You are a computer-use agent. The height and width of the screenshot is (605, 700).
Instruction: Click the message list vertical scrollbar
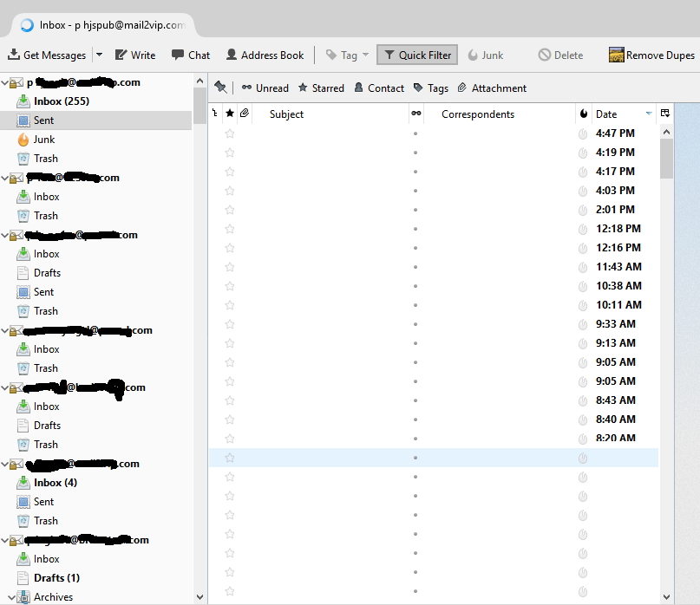pos(666,347)
